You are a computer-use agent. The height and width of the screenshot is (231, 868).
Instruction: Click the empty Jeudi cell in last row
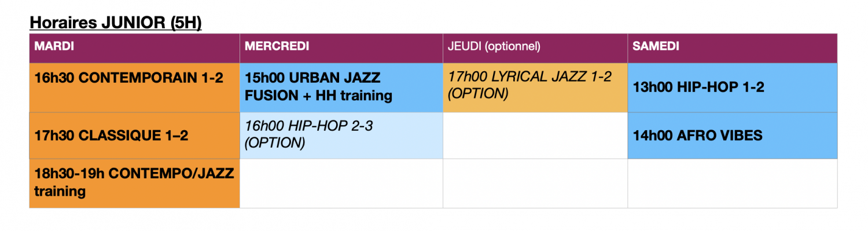point(535,183)
